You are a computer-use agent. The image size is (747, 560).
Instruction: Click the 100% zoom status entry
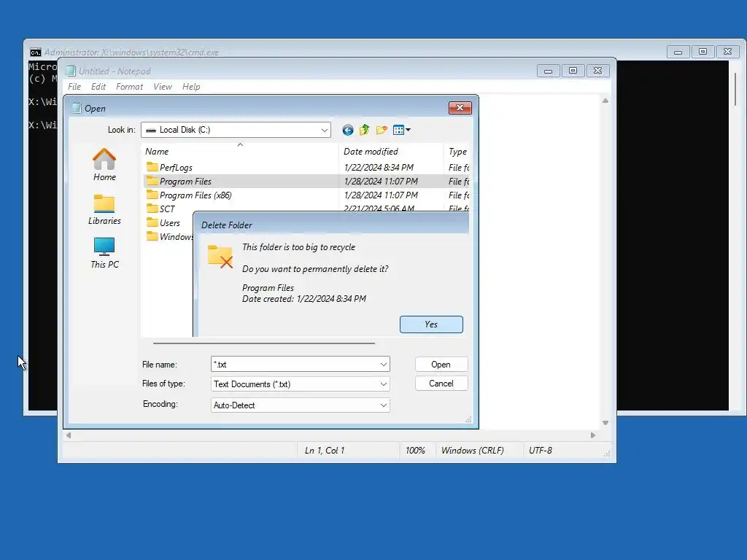415,451
